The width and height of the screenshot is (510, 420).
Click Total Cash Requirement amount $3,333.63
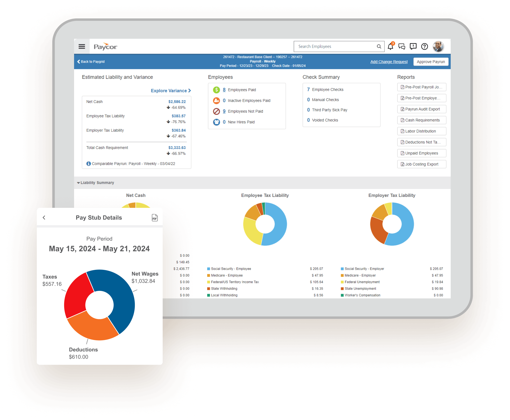pos(177,148)
